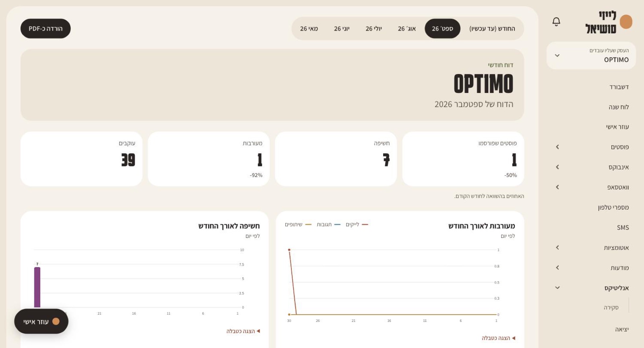Switch to the מאי 26 period tab
The height and width of the screenshot is (348, 644).
(309, 29)
